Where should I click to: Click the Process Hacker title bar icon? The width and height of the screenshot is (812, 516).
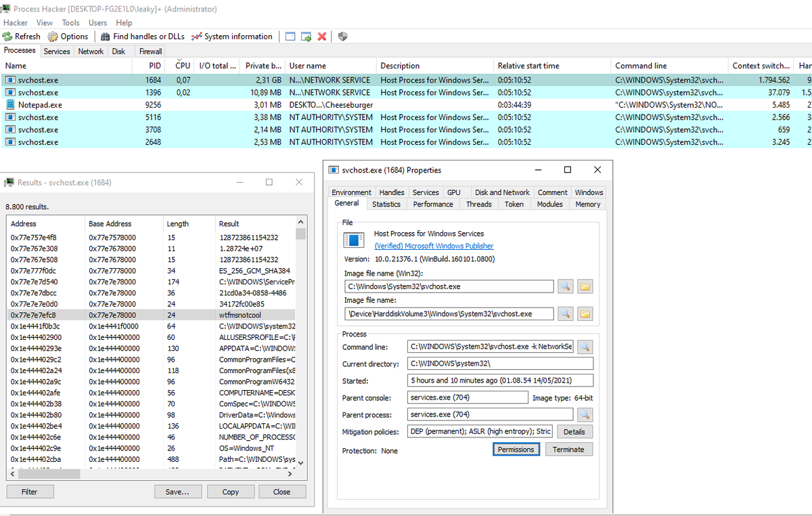coord(5,9)
